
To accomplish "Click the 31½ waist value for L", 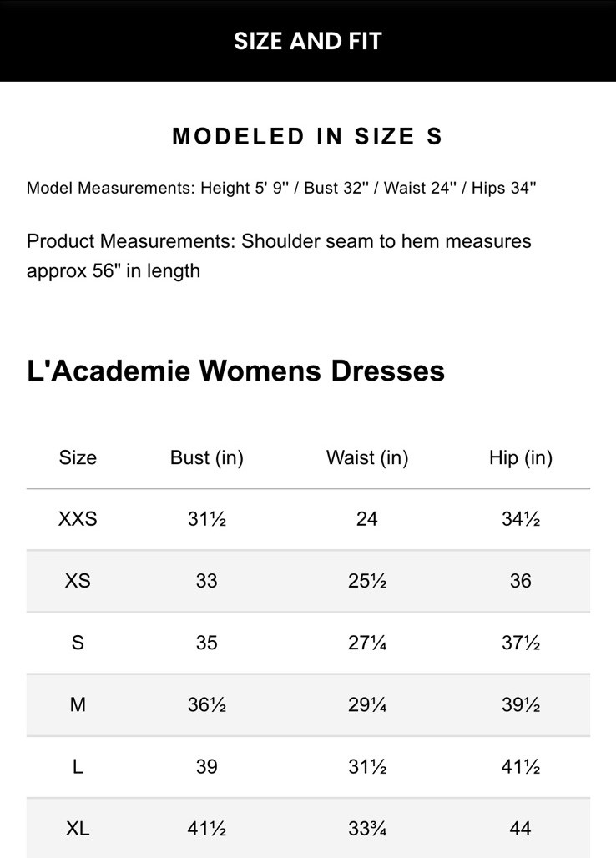I will [366, 766].
